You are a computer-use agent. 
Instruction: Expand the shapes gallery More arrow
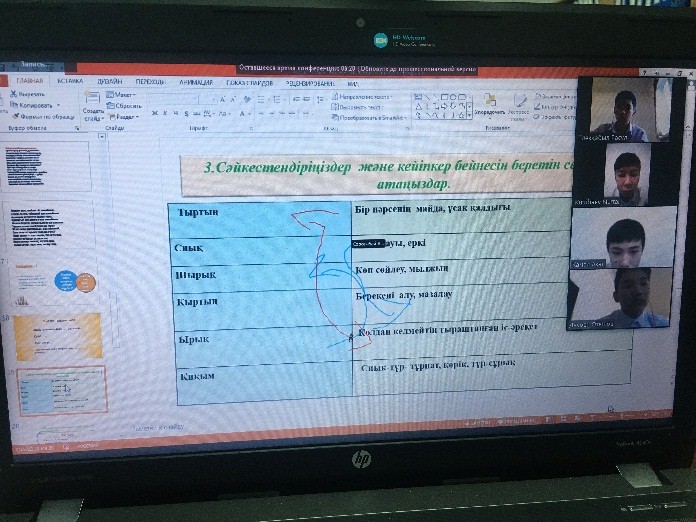(x=470, y=116)
